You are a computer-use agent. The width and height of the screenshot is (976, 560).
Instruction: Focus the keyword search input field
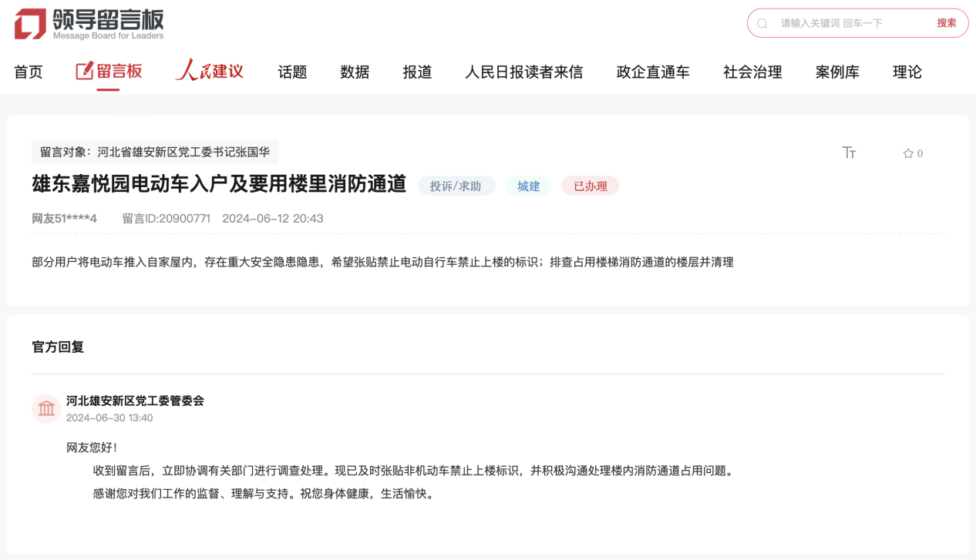848,23
